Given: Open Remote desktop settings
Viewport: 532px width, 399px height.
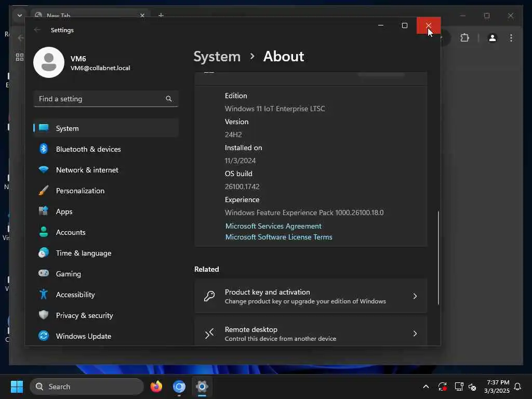Looking at the screenshot, I should [311, 334].
